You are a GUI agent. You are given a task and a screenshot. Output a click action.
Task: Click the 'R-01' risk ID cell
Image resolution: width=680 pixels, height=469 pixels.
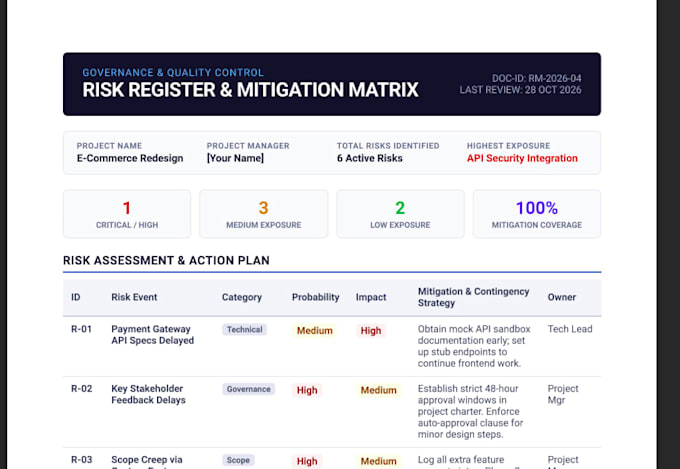pos(82,329)
